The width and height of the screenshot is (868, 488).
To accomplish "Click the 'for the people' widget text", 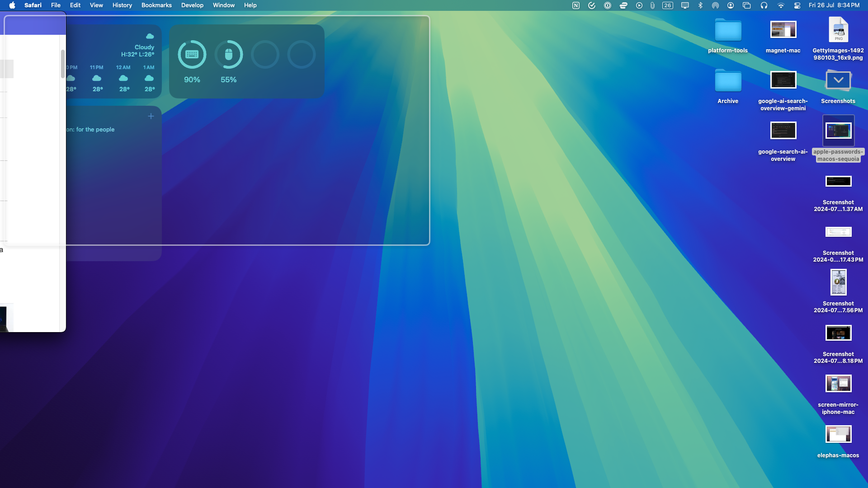I will (95, 130).
